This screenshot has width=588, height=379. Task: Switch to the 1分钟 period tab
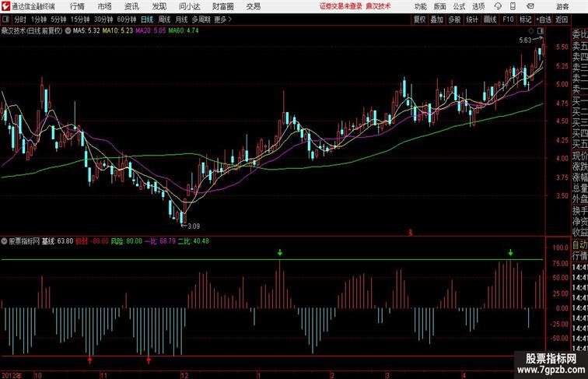[x=39, y=19]
